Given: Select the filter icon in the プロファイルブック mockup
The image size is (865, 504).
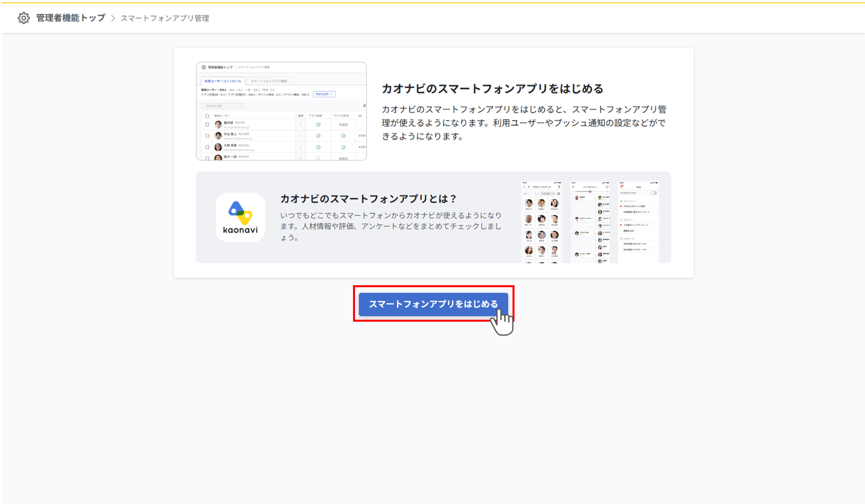Looking at the screenshot, I should [559, 187].
